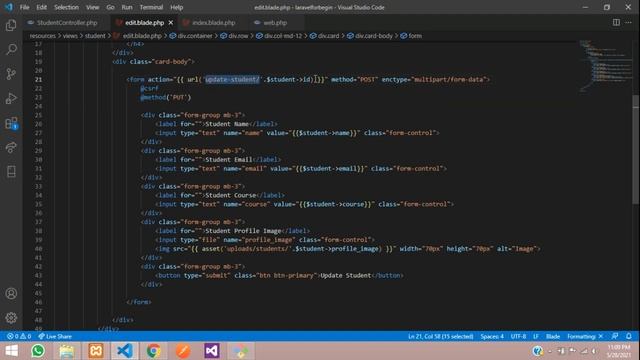
Task: Change end of line sequence LF
Action: click(536, 336)
